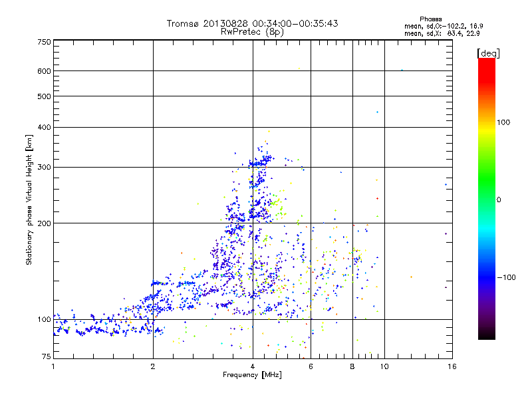Click frequency-axis tick label '2'
Viewport: 532px width, 399px height.
[153, 366]
